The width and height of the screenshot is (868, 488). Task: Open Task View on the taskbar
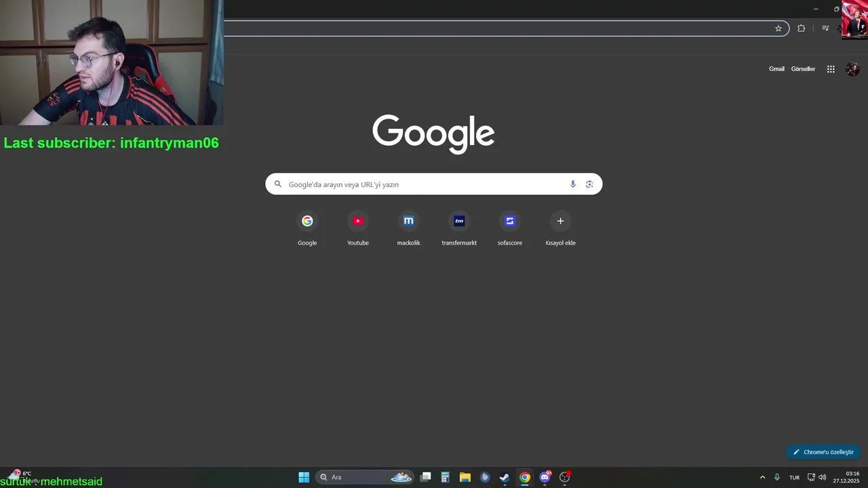426,477
